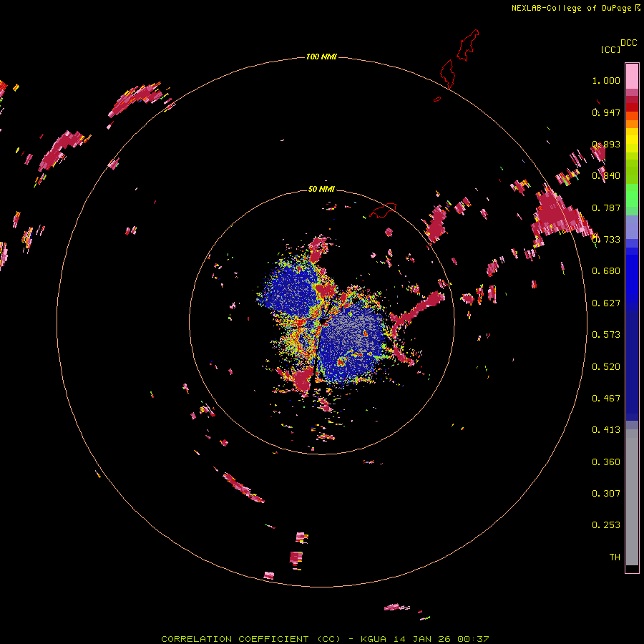Click the pink top segment of color bar
Viewport: 644px width, 644px height.
coord(632,77)
